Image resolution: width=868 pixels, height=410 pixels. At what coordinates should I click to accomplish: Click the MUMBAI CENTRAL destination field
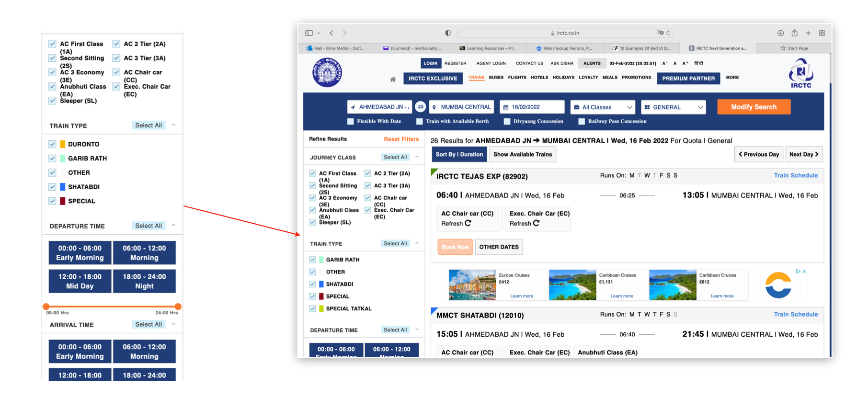(x=462, y=107)
